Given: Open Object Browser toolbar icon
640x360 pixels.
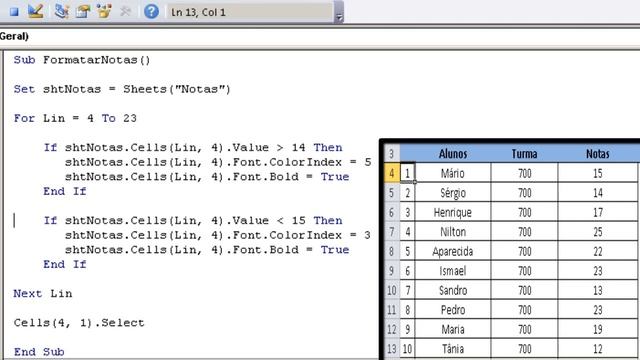Looking at the screenshot, I should 104,11.
